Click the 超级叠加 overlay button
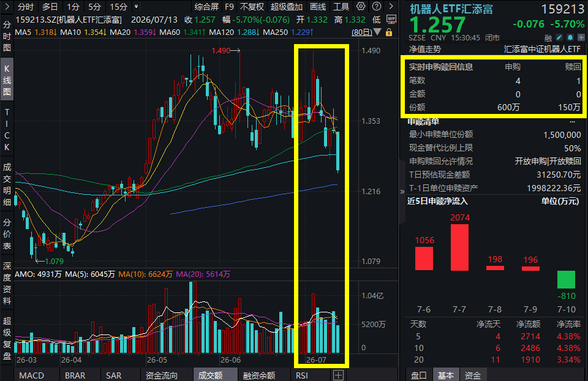Screen dimensions: 588x381 pyautogui.click(x=287, y=7)
